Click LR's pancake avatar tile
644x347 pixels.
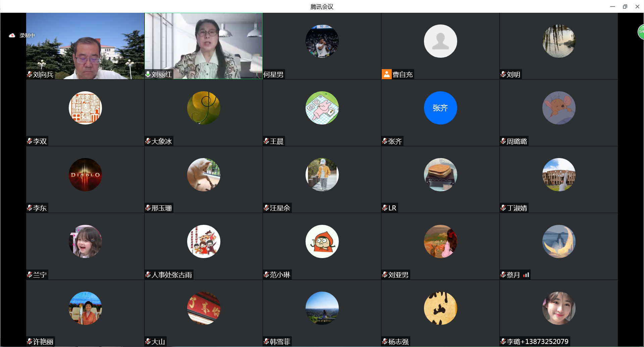[440, 175]
